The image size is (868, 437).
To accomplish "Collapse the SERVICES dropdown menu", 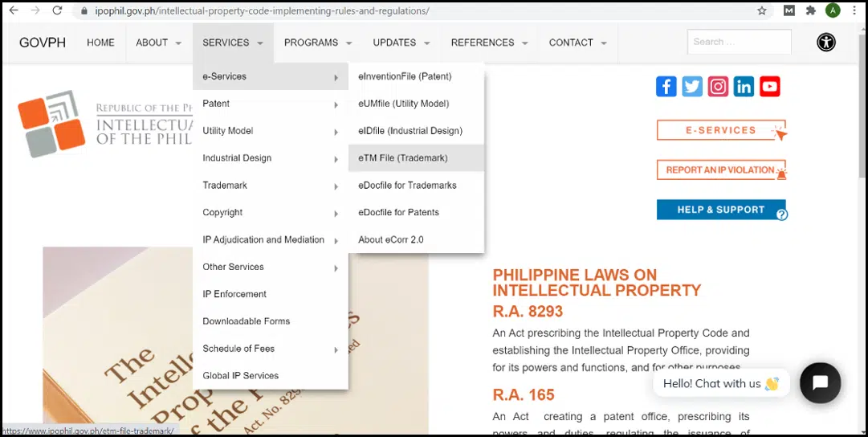I will click(233, 43).
